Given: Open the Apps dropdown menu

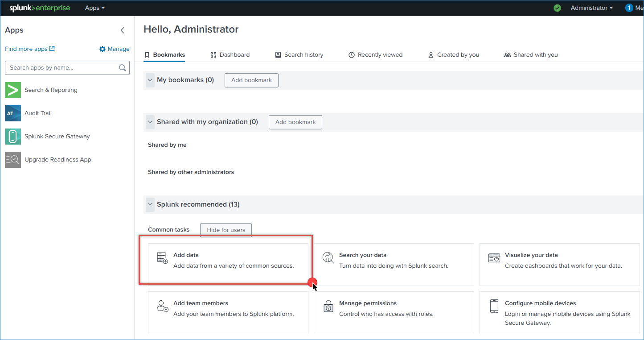Looking at the screenshot, I should point(95,8).
